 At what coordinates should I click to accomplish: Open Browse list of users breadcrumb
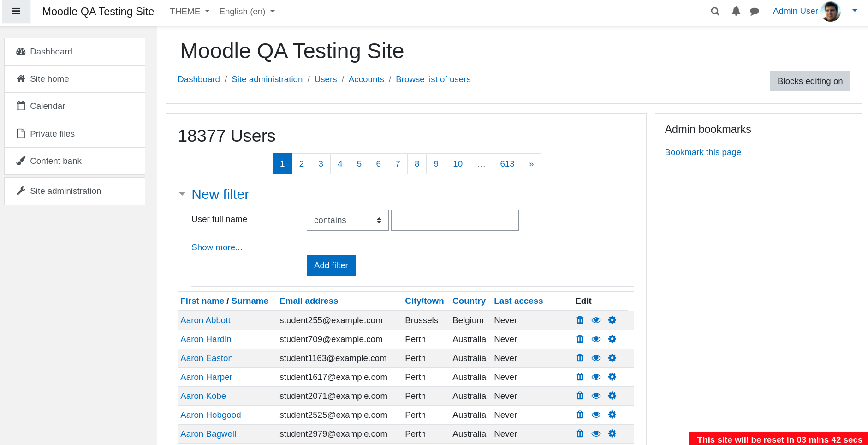point(433,79)
